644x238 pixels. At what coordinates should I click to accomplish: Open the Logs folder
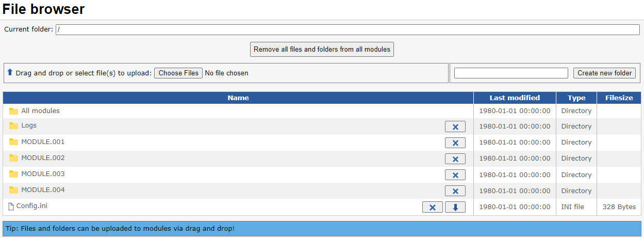tap(29, 125)
